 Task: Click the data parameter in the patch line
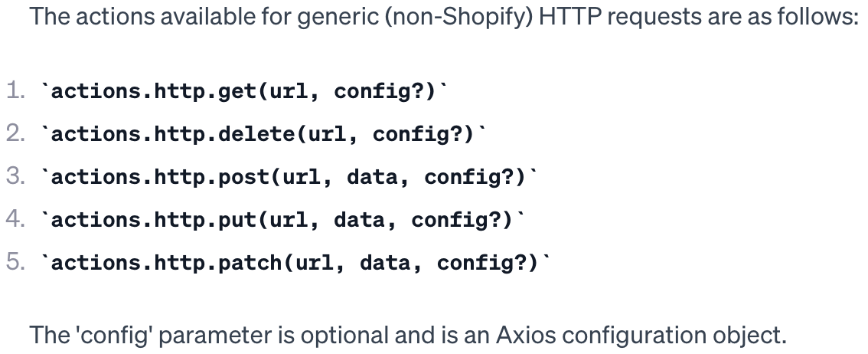coord(385,263)
